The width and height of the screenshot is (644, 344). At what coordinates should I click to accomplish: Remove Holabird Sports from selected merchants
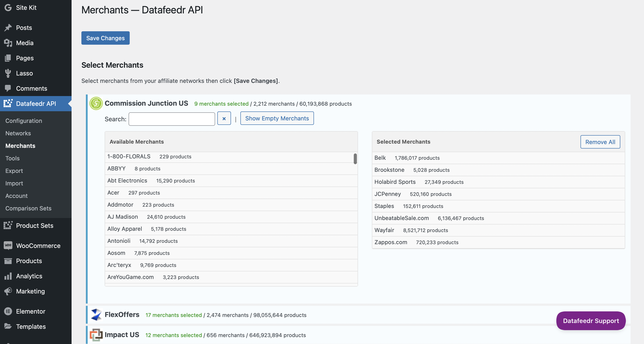pyautogui.click(x=498, y=182)
